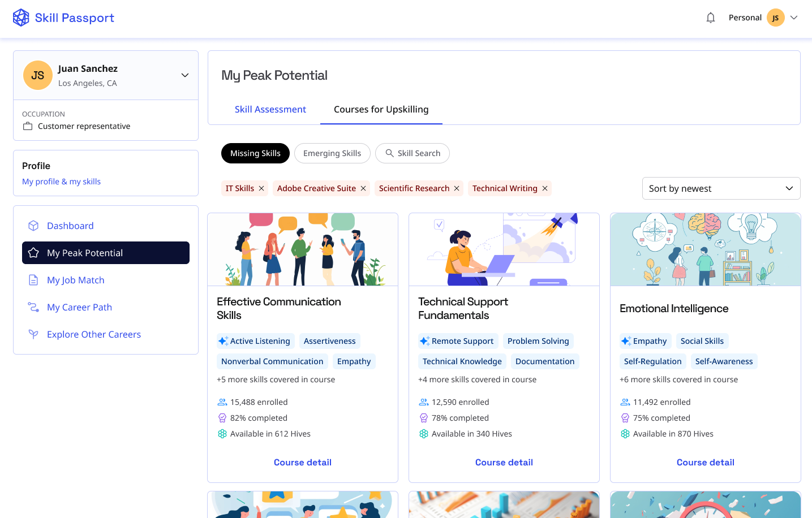Image resolution: width=812 pixels, height=518 pixels.
Task: Open My Job Match
Action: [106, 280]
